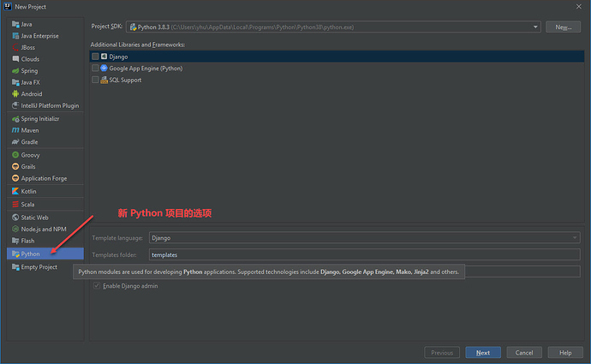This screenshot has height=364, width=591.
Task: Click the Google App Engine (Python) label
Action: (x=146, y=69)
